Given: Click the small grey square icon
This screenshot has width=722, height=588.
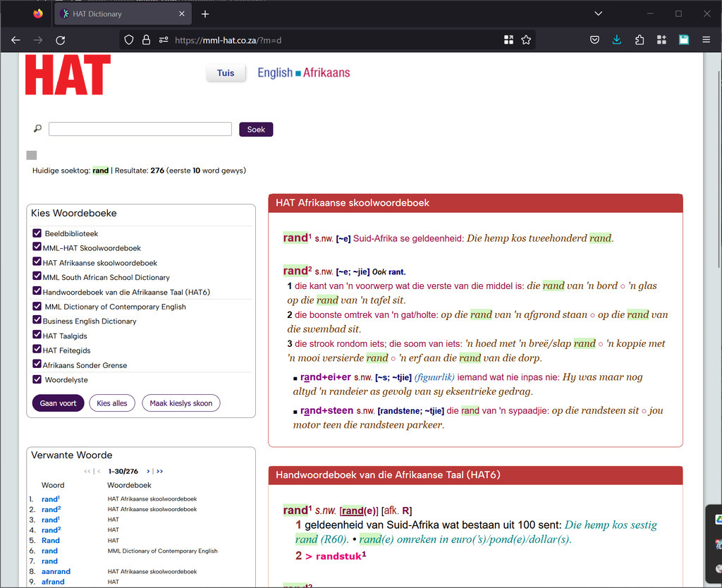Looking at the screenshot, I should pos(31,155).
